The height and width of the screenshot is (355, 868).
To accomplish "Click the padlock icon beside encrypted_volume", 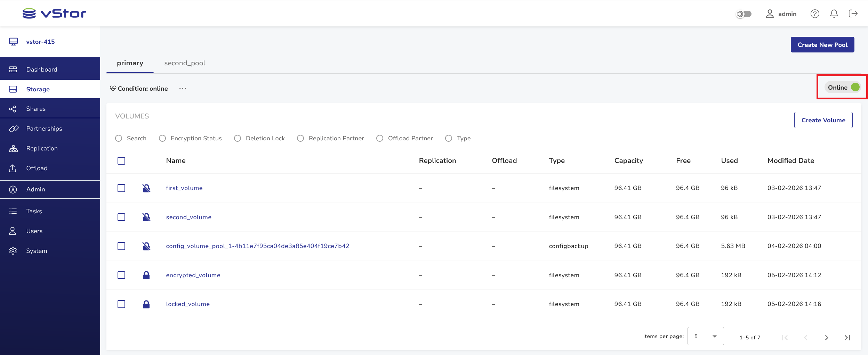I will pyautogui.click(x=146, y=275).
